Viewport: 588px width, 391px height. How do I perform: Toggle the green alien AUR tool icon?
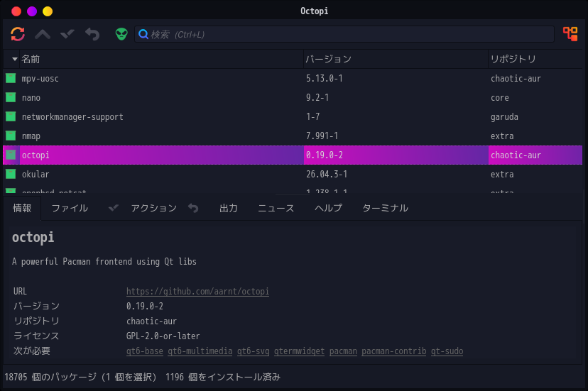click(x=121, y=34)
